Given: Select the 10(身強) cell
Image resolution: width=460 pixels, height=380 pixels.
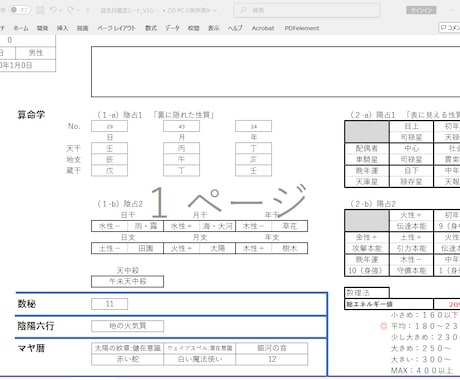Looking at the screenshot, I should 366,270.
